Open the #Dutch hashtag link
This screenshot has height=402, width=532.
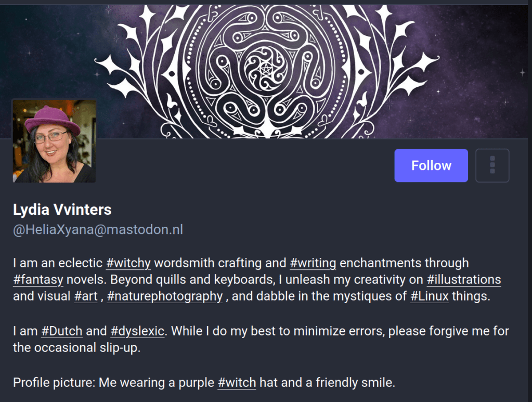[61, 331]
